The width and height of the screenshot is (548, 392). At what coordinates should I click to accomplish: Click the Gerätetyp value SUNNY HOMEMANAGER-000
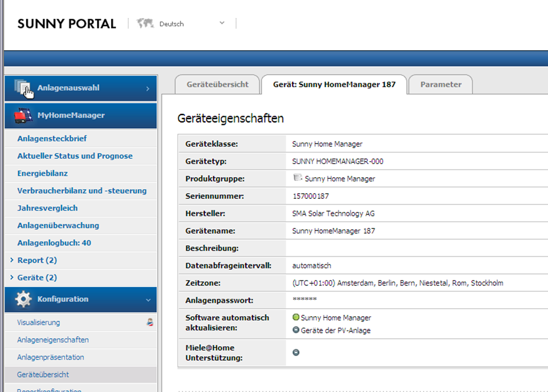338,161
